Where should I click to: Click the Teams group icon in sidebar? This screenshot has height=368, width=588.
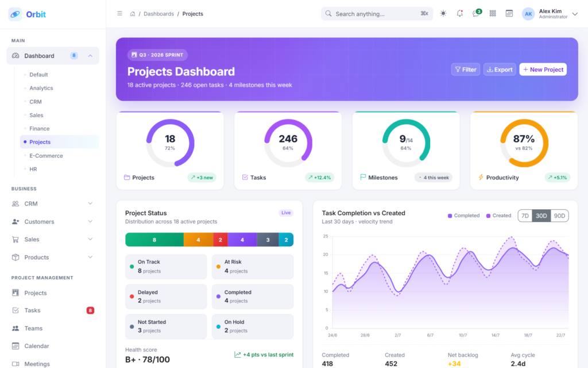(16, 328)
